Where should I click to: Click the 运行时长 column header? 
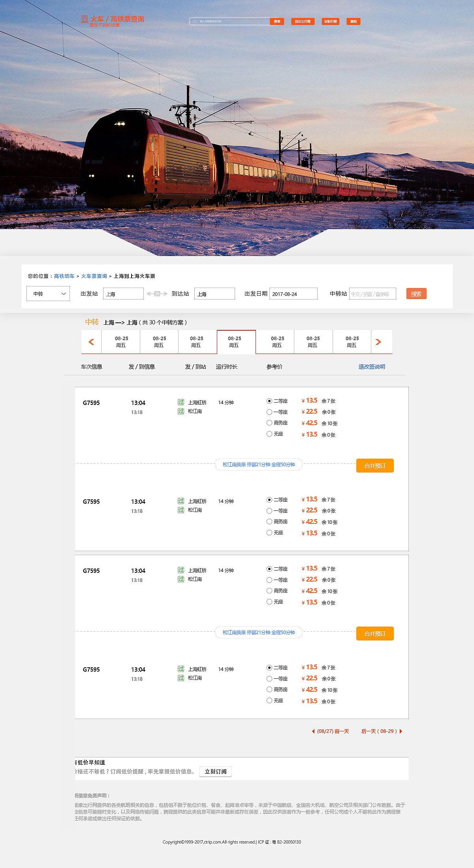click(227, 367)
